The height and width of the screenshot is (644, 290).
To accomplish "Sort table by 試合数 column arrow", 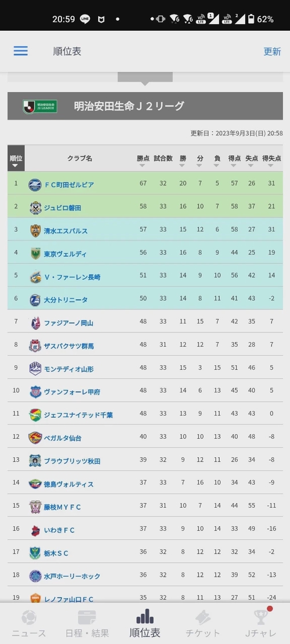I will (x=163, y=166).
